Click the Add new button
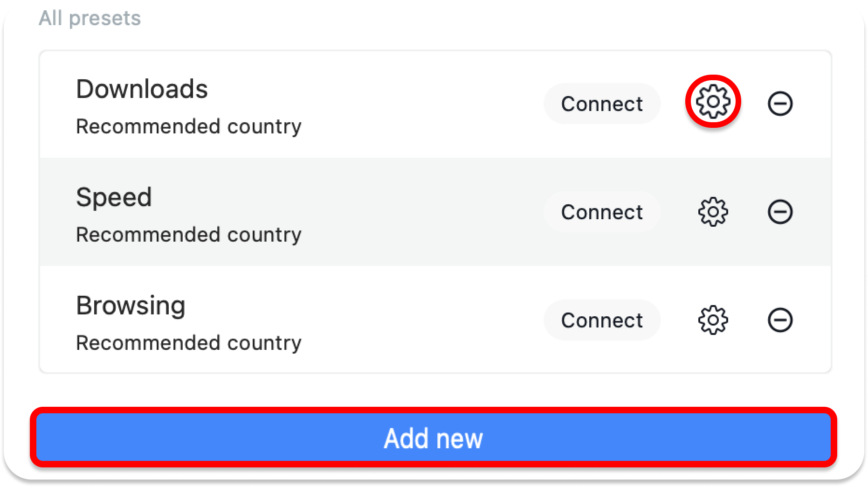The height and width of the screenshot is (487, 868). coord(434,438)
